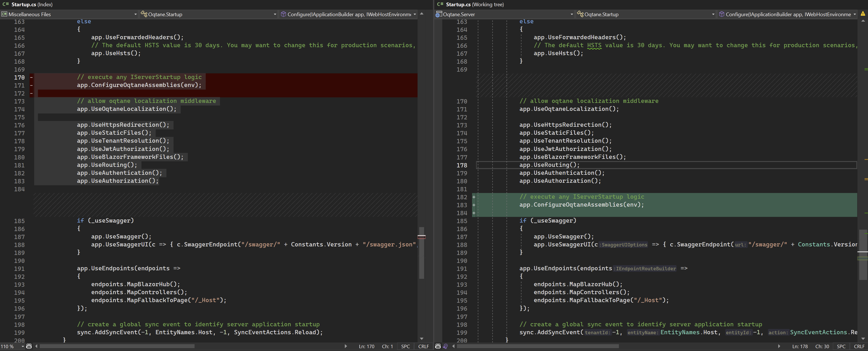Toggle the SPC indentation indicator in left status bar
This screenshot has height=351, width=868.
405,346
